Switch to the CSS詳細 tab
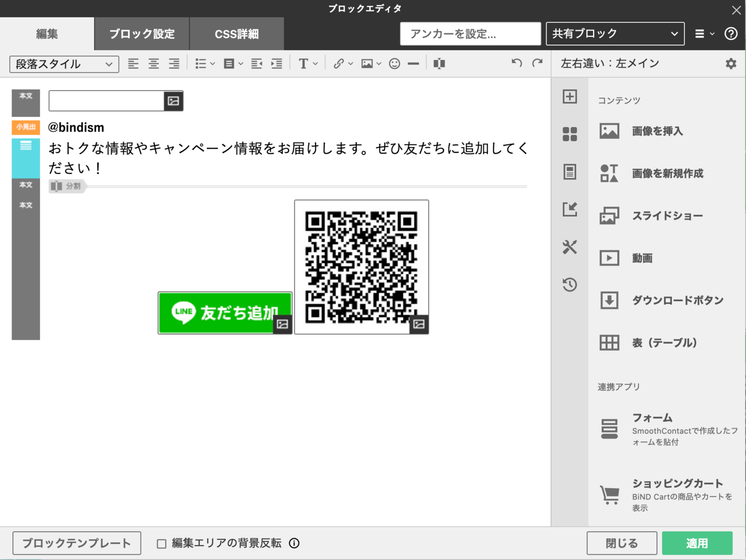Screen dimensions: 746x560 [x=237, y=34]
